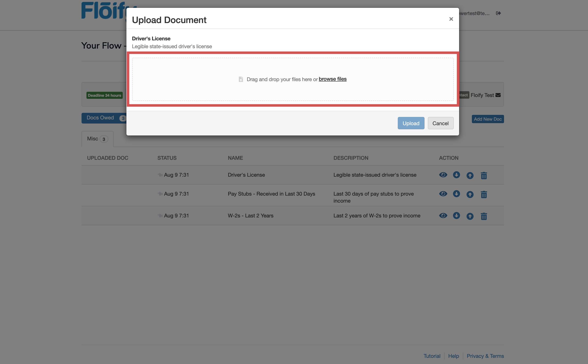Download the Driver's License document
This screenshot has width=588, height=364.
(456, 175)
